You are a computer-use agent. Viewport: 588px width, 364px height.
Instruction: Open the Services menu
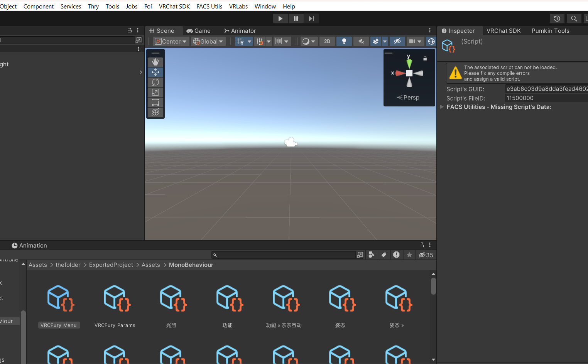pyautogui.click(x=71, y=7)
